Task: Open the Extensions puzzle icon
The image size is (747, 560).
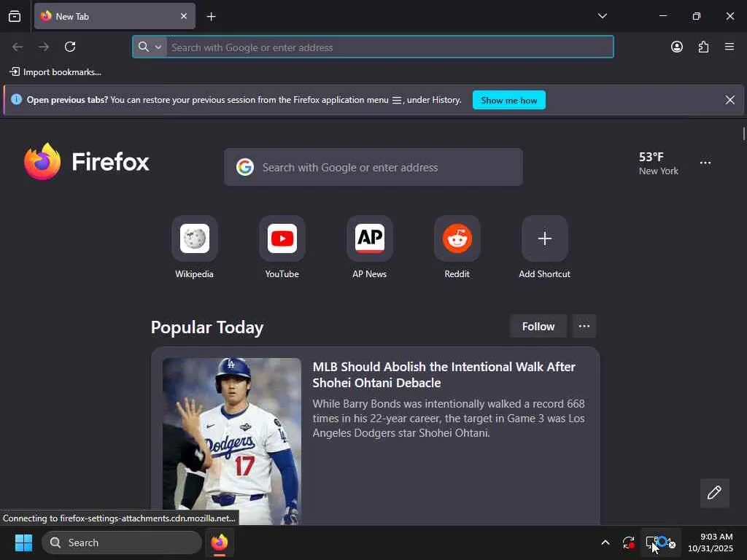Action: coord(703,47)
